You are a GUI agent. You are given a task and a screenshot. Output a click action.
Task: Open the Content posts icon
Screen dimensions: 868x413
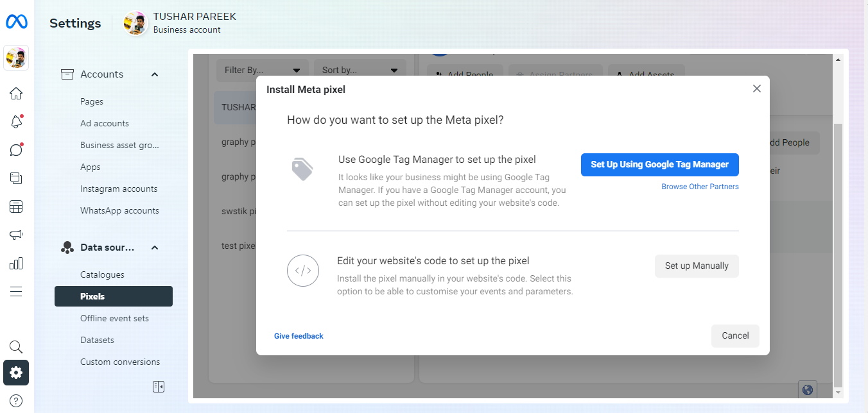tap(15, 178)
